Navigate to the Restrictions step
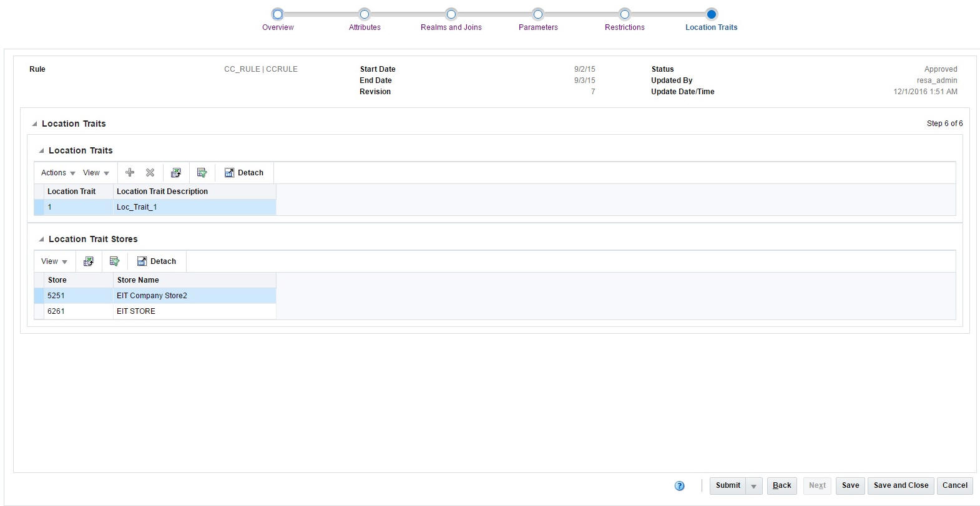Image resolution: width=980 pixels, height=506 pixels. coord(625,14)
